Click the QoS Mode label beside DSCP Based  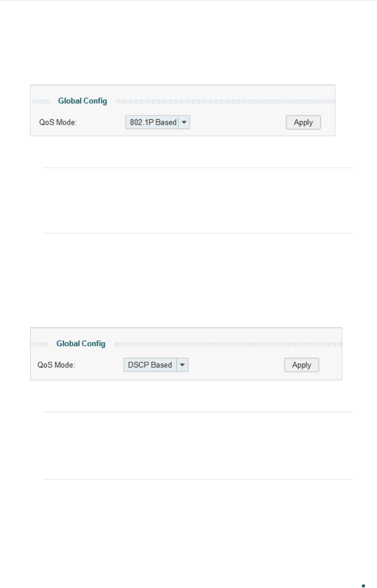pos(56,365)
